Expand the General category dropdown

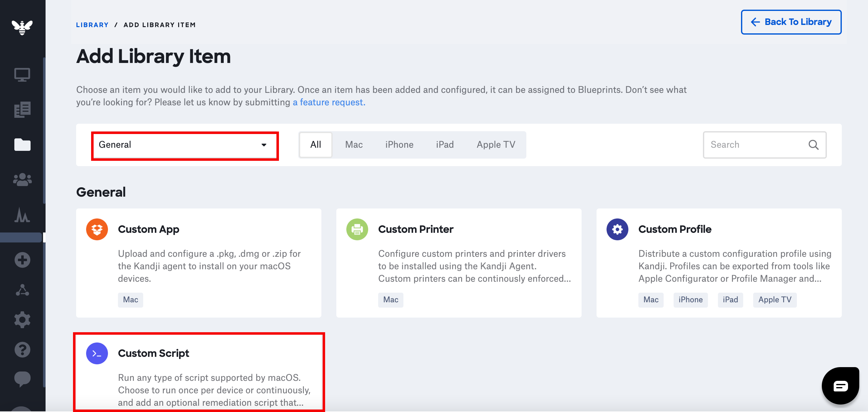(x=184, y=145)
